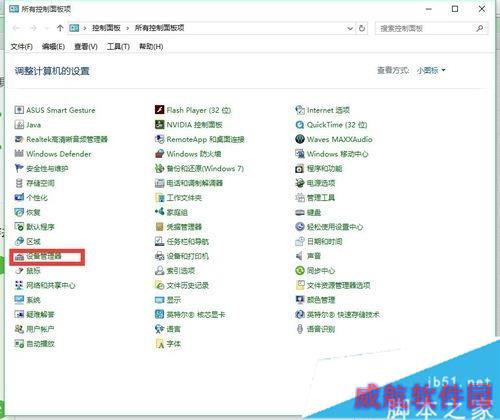Screen dimensions: 500x420
Task: Click the 个性化 icon
Action: (x=19, y=198)
